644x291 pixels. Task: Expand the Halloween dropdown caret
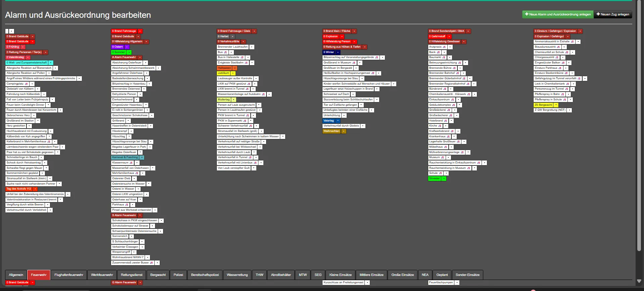[x=235, y=68]
